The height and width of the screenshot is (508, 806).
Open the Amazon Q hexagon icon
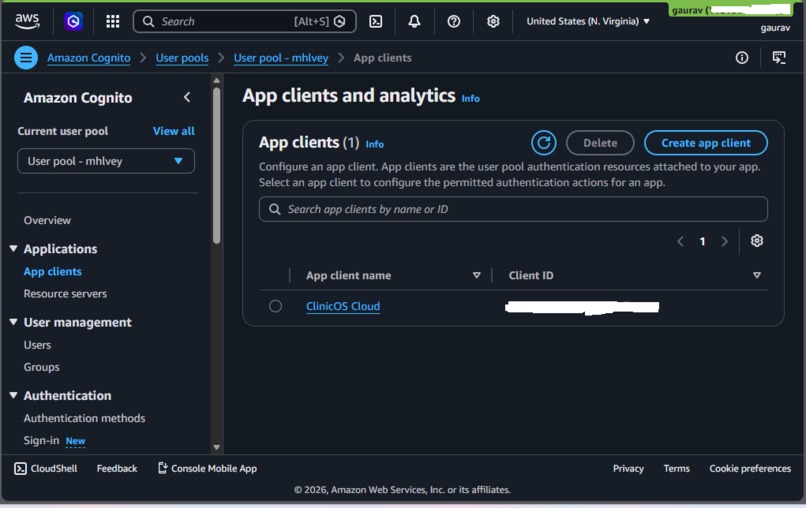(x=73, y=21)
